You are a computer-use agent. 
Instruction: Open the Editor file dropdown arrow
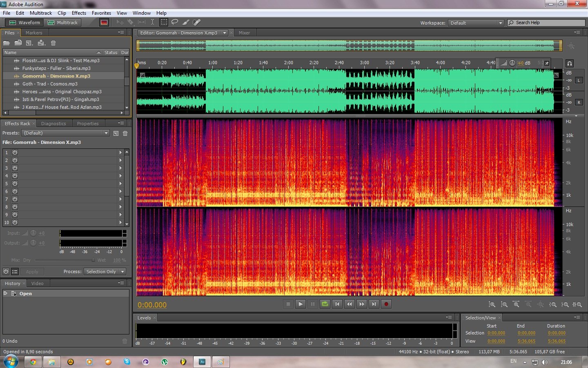pos(225,33)
